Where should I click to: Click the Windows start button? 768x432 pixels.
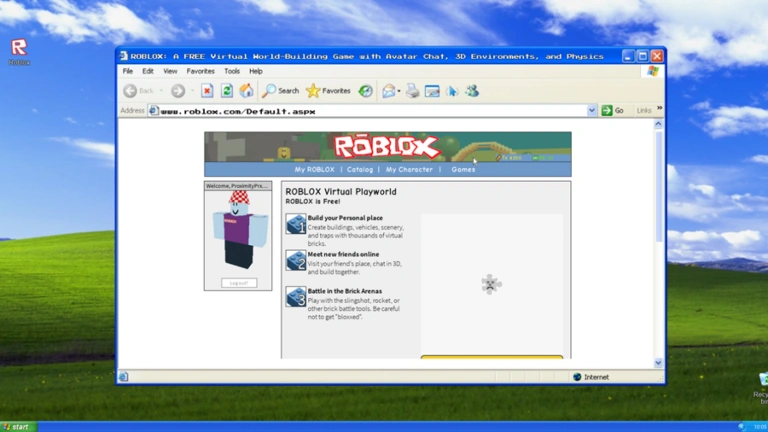pos(17,427)
